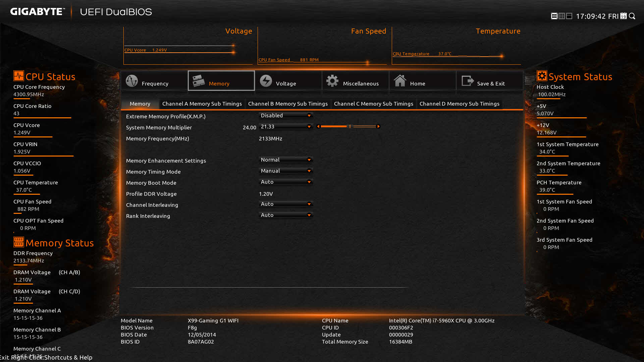Switch to Channel D Memory Sub Timings
Viewport: 644px width, 362px height.
point(460,104)
